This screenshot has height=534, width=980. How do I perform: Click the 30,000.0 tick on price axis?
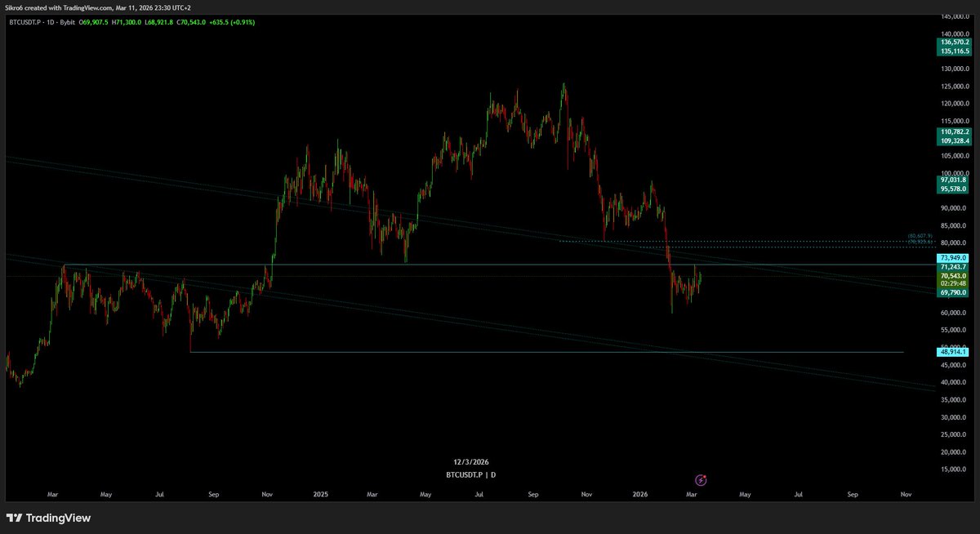[x=954, y=417]
